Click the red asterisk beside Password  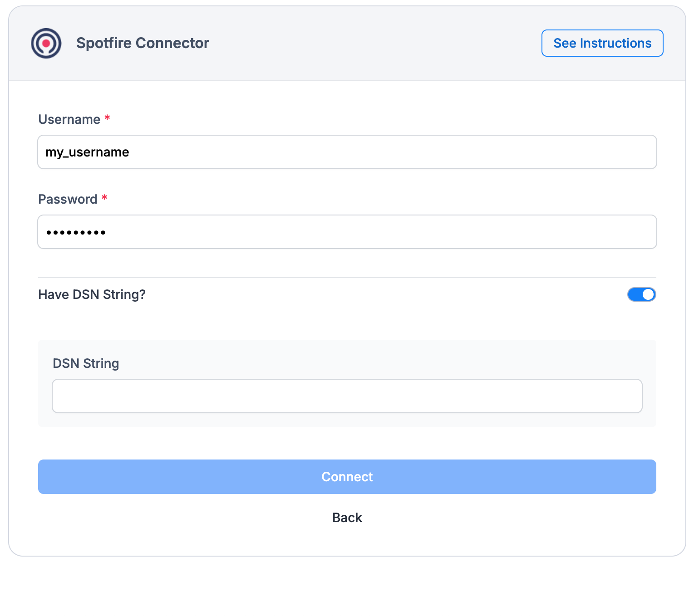pos(104,198)
